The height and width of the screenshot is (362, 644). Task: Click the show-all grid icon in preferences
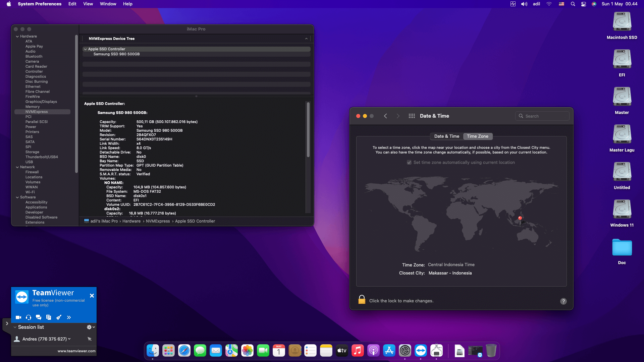(412, 116)
